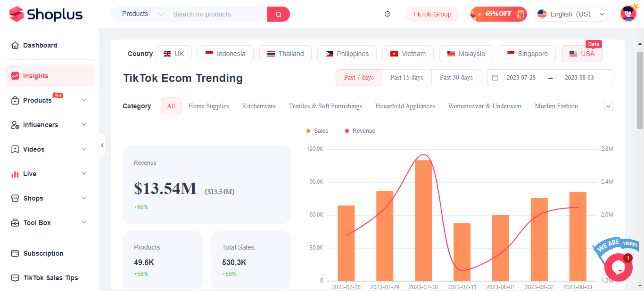Viewport: 644px width, 291px height.
Task: Click the end date 2023-08-03 field
Action: point(579,78)
